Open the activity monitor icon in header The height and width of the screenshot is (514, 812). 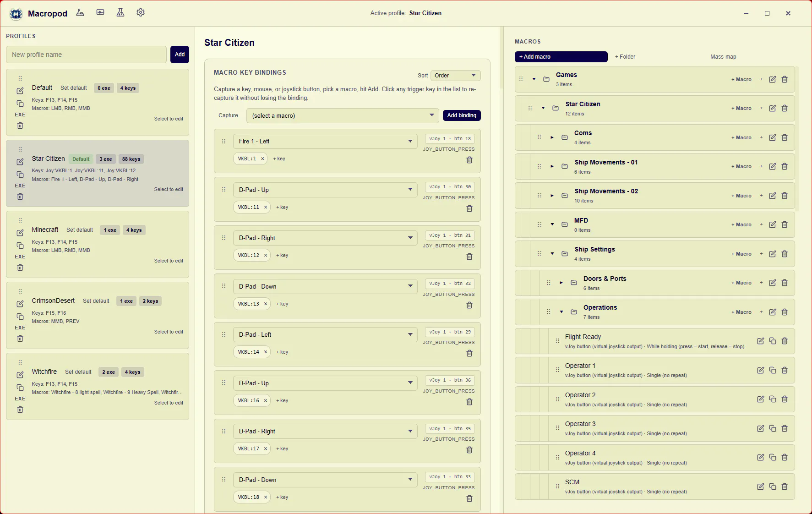[x=100, y=13]
